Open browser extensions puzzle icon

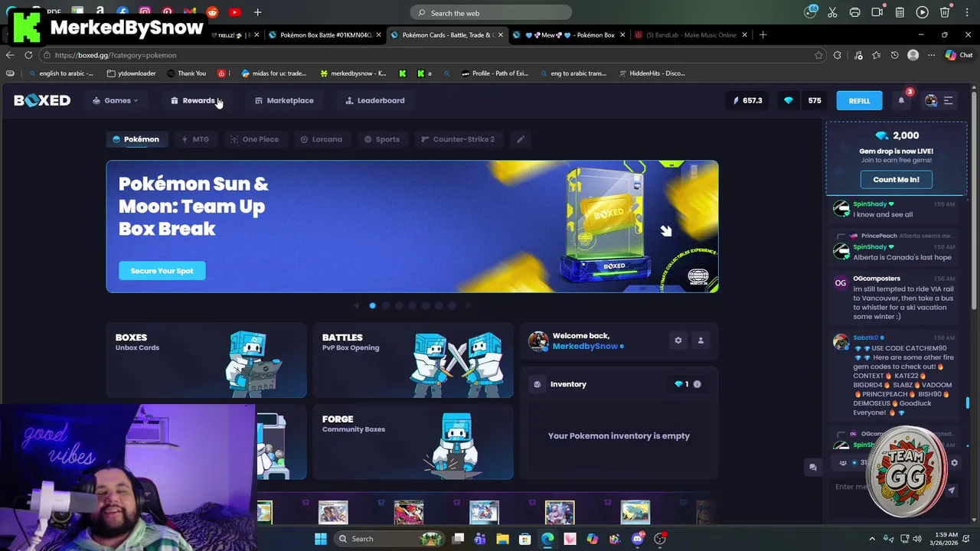(x=837, y=55)
